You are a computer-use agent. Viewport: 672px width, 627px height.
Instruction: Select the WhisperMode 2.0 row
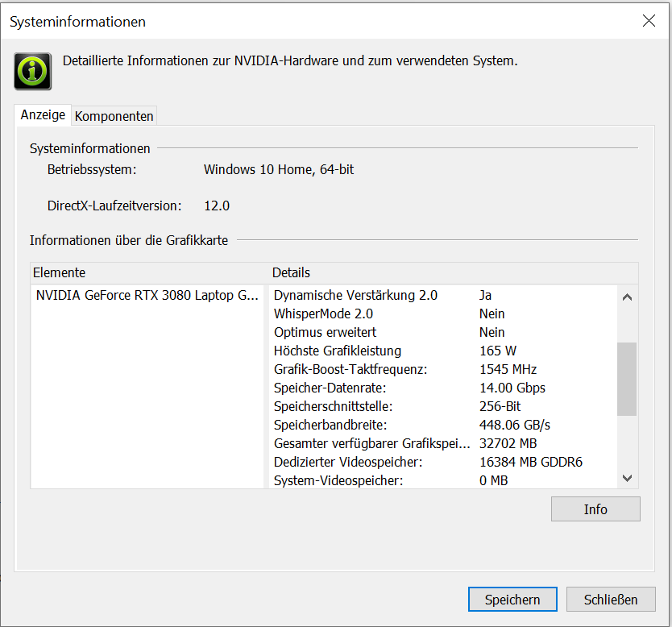tap(444, 313)
